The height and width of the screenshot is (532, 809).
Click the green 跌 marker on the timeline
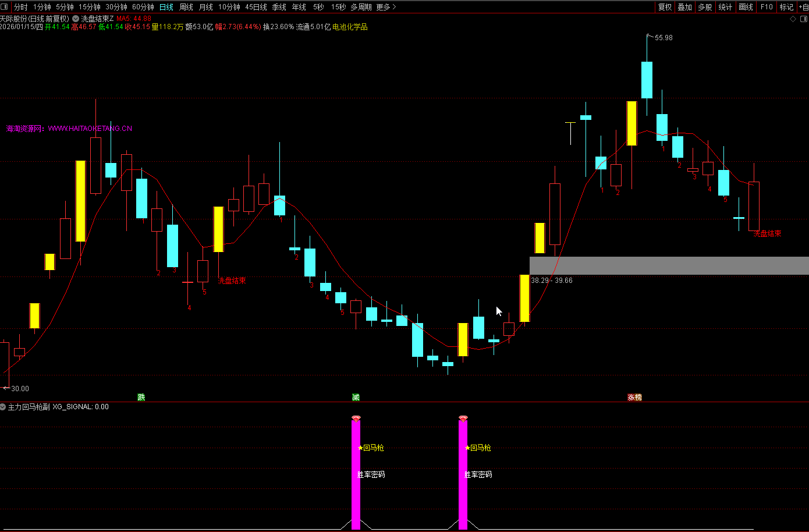141,397
